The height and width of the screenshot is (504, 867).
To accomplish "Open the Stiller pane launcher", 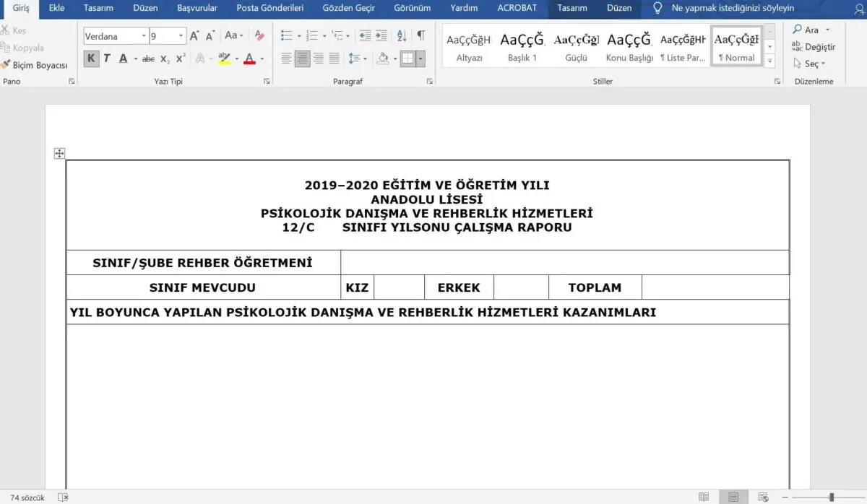I will (x=777, y=82).
